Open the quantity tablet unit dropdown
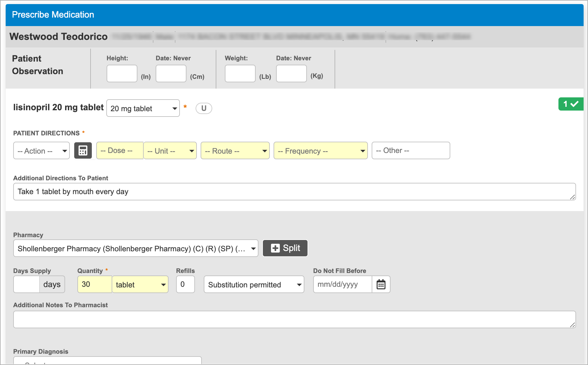 pos(140,285)
